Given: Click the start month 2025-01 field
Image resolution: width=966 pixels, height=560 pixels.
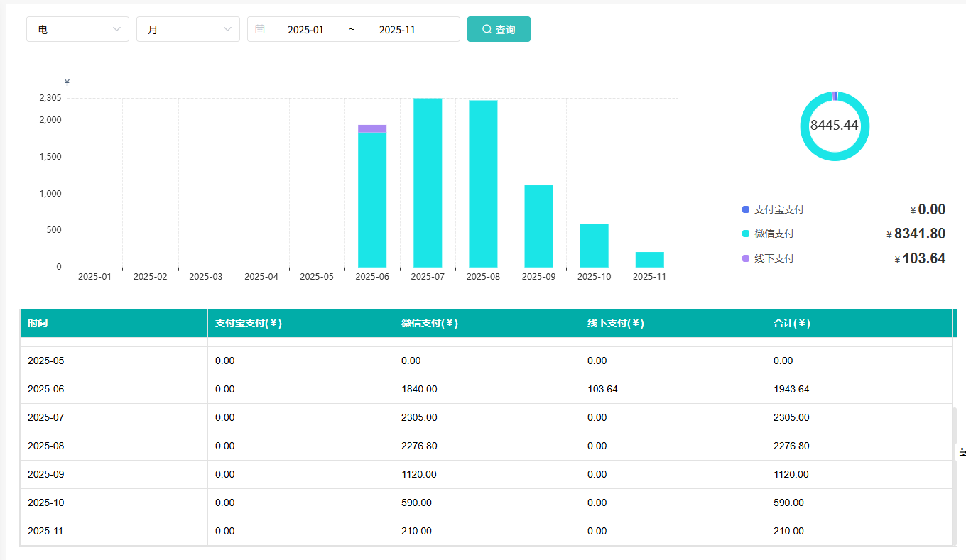Looking at the screenshot, I should click(x=305, y=30).
